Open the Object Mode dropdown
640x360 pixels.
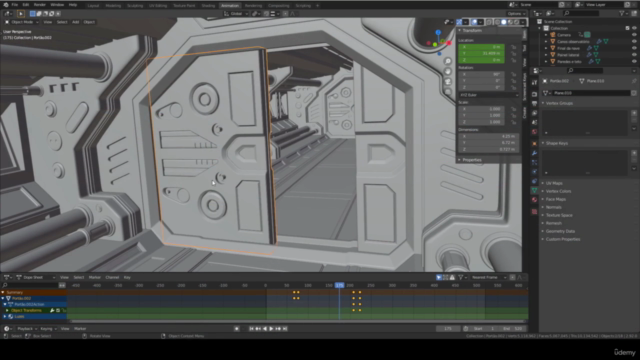click(22, 22)
